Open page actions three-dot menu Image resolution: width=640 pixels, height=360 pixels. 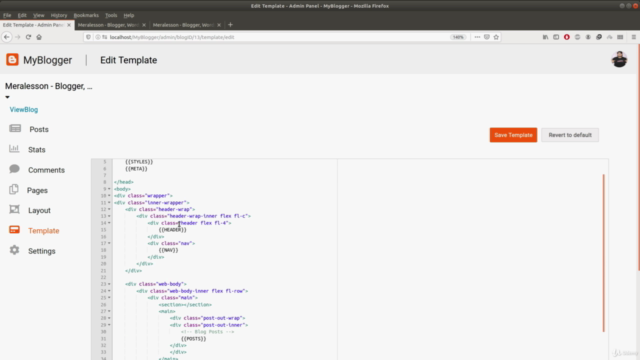pyautogui.click(x=477, y=37)
